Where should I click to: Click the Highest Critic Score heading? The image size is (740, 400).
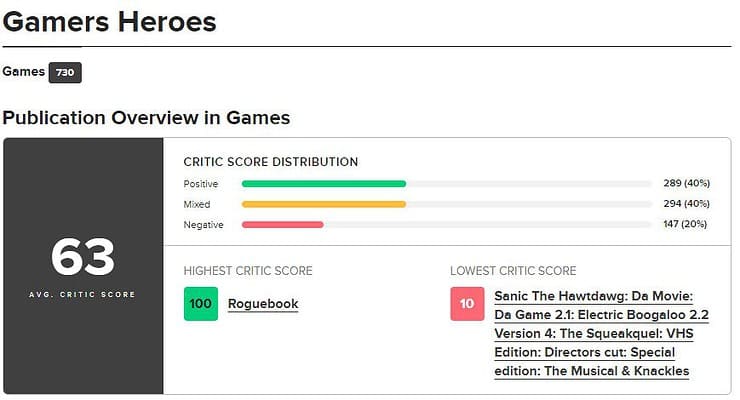[248, 271]
